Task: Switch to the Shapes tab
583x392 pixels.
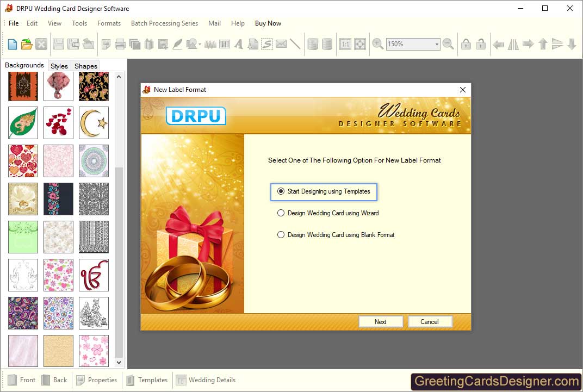Action: (85, 66)
